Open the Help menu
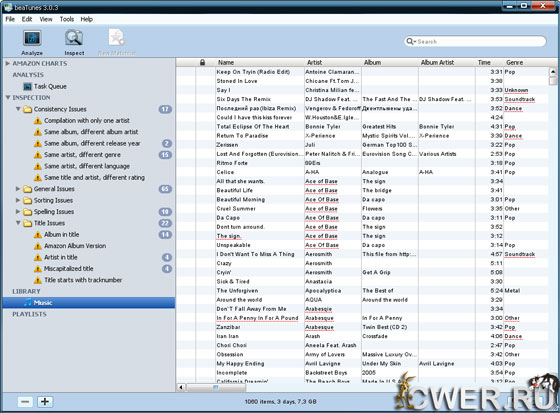 tap(86, 19)
